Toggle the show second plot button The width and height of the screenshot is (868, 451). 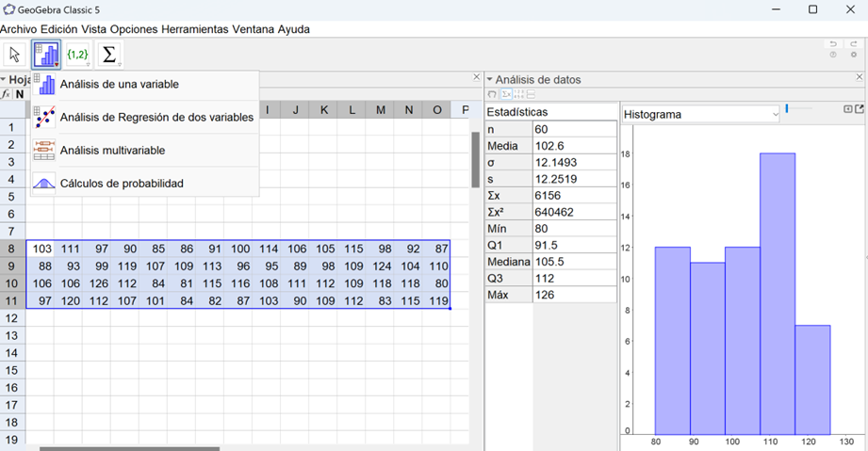click(531, 95)
